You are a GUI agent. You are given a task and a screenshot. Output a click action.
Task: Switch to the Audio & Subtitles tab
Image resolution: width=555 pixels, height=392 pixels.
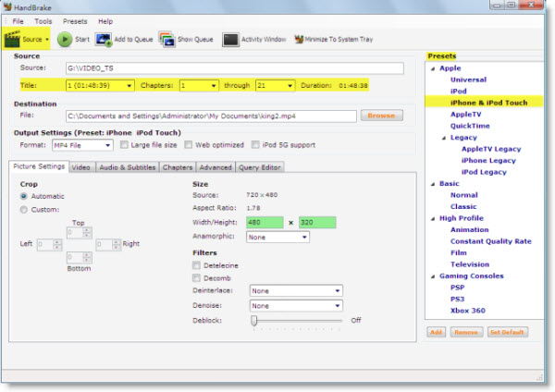tap(128, 167)
